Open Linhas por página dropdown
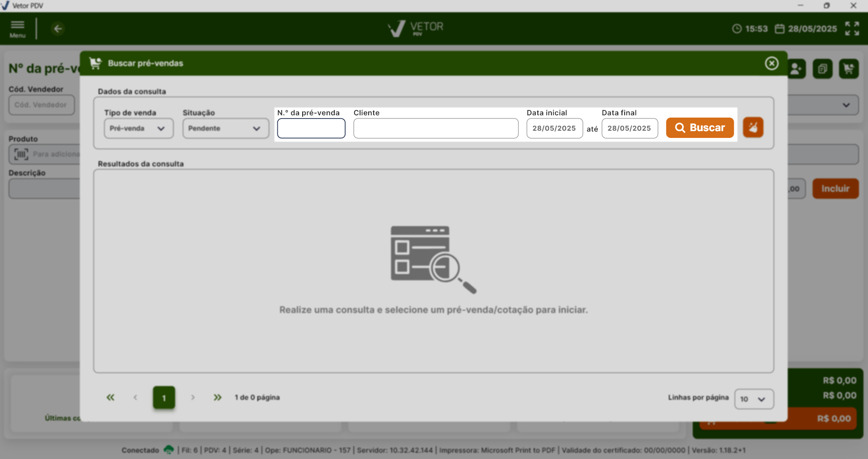The image size is (868, 459). click(x=754, y=399)
